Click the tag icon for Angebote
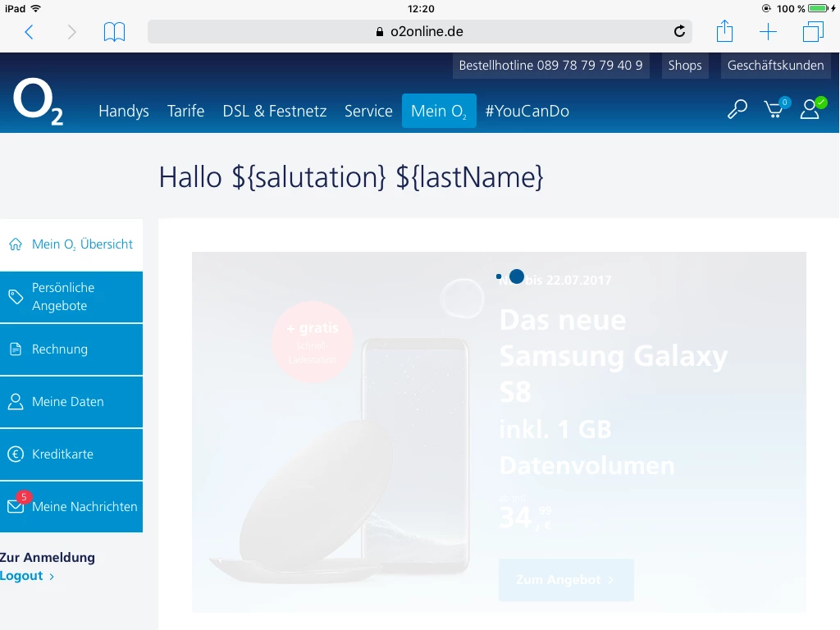 tap(16, 297)
